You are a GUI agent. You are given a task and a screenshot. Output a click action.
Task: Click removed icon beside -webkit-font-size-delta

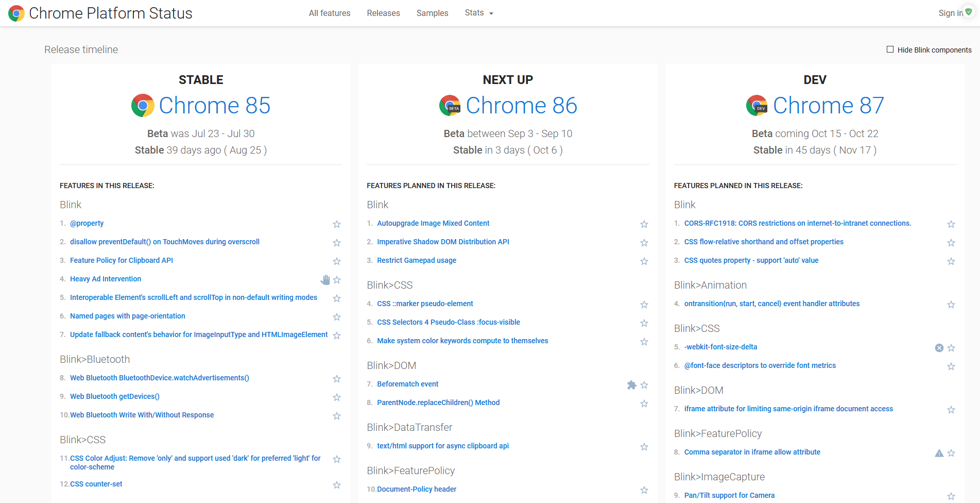coord(939,348)
